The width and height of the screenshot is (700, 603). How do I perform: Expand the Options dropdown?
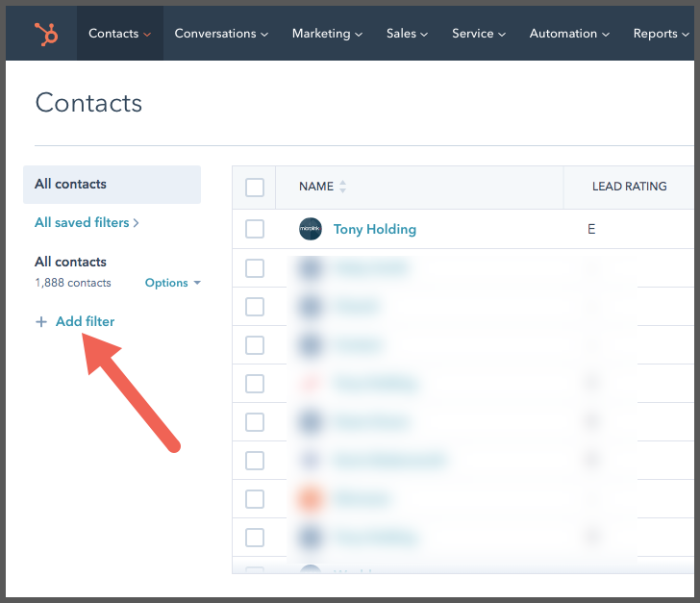click(x=173, y=283)
